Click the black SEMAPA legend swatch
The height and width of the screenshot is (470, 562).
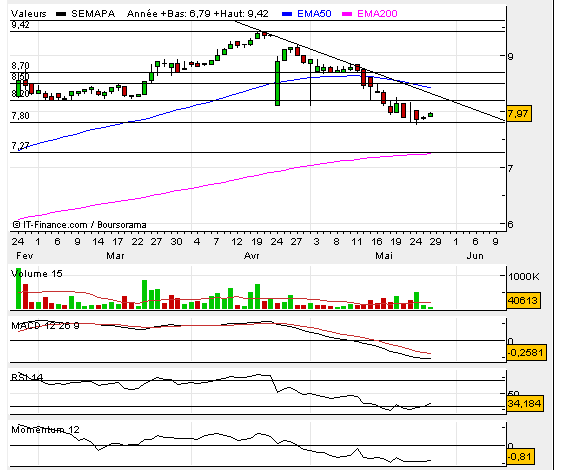click(61, 14)
